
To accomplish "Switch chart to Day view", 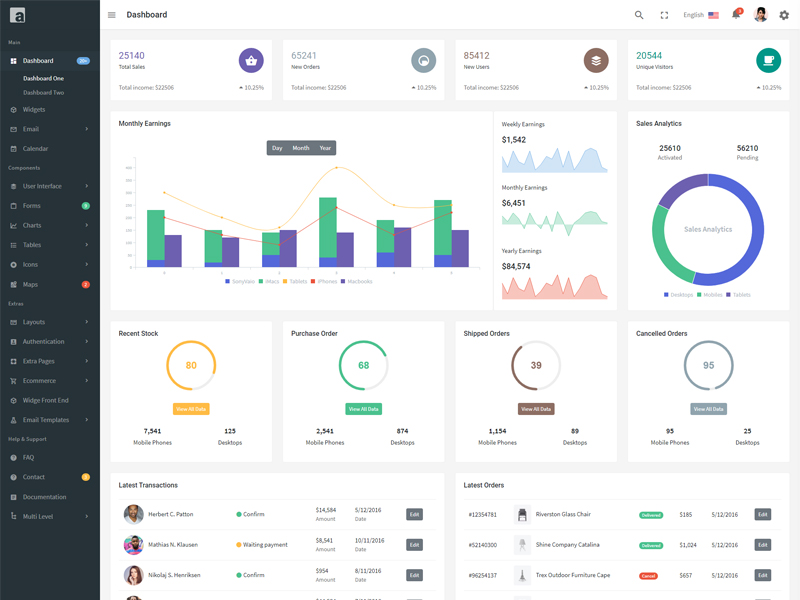I will click(x=277, y=148).
